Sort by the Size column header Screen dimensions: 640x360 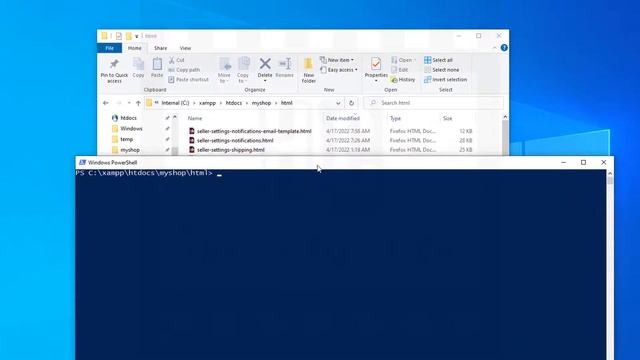[448, 118]
